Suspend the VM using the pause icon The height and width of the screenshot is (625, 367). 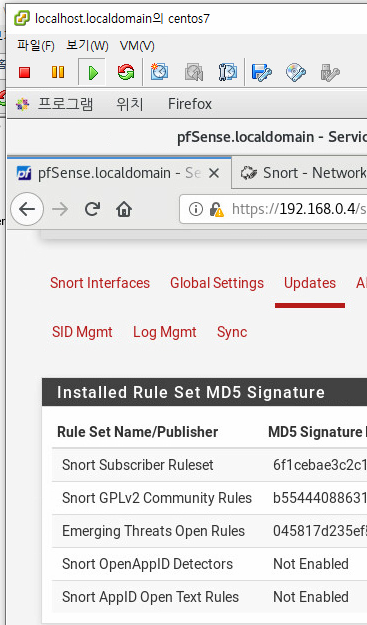point(58,72)
